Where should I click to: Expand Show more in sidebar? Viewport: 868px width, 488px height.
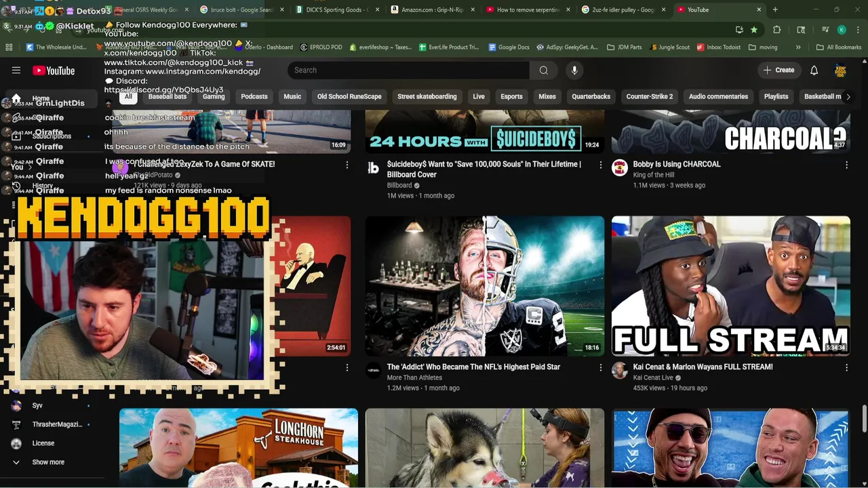[x=47, y=462]
